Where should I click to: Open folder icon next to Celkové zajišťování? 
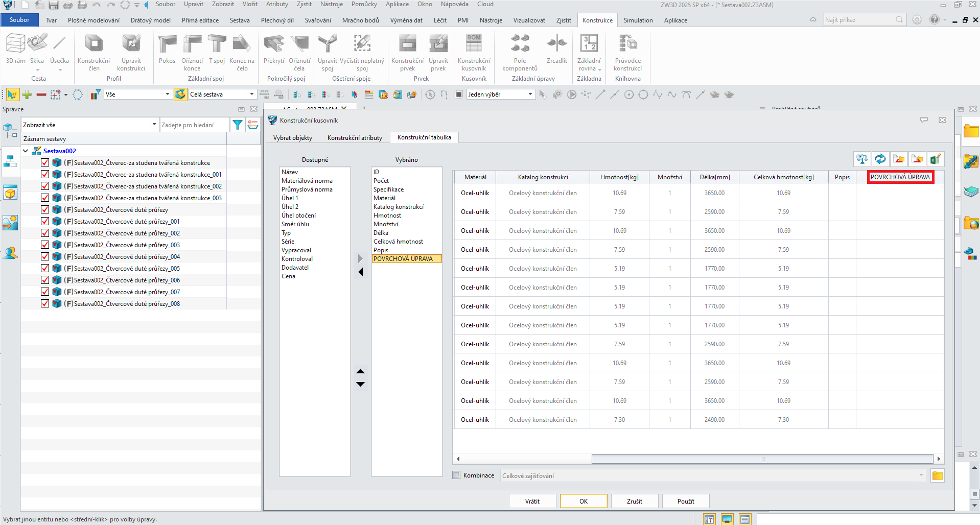pos(938,475)
